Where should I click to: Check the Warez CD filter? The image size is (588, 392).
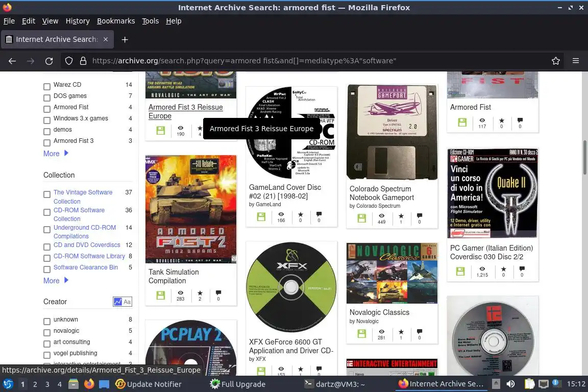pos(47,87)
